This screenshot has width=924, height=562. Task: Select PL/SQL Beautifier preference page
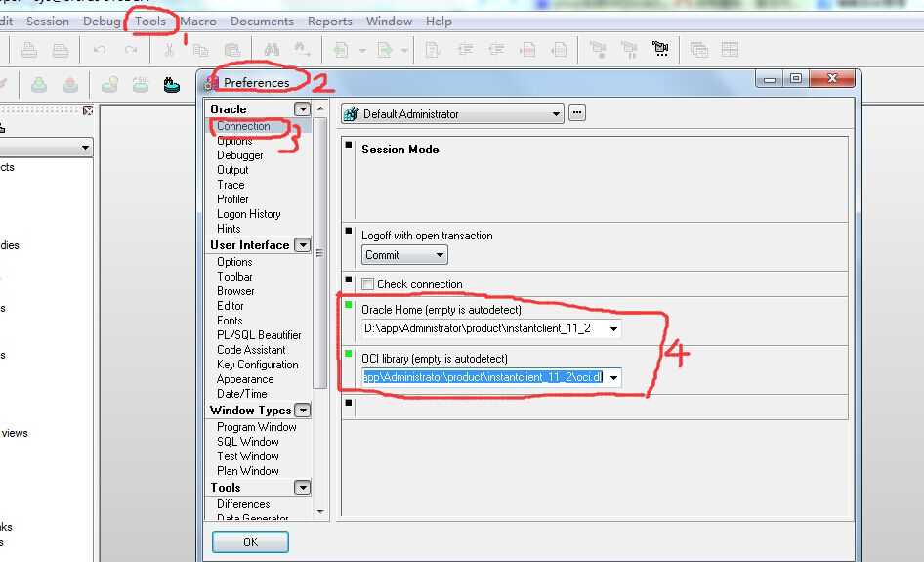point(259,335)
